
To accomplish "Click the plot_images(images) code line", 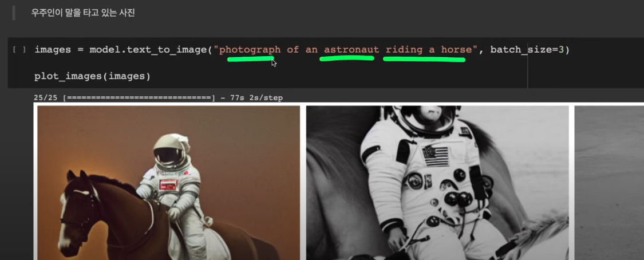I will coord(92,76).
